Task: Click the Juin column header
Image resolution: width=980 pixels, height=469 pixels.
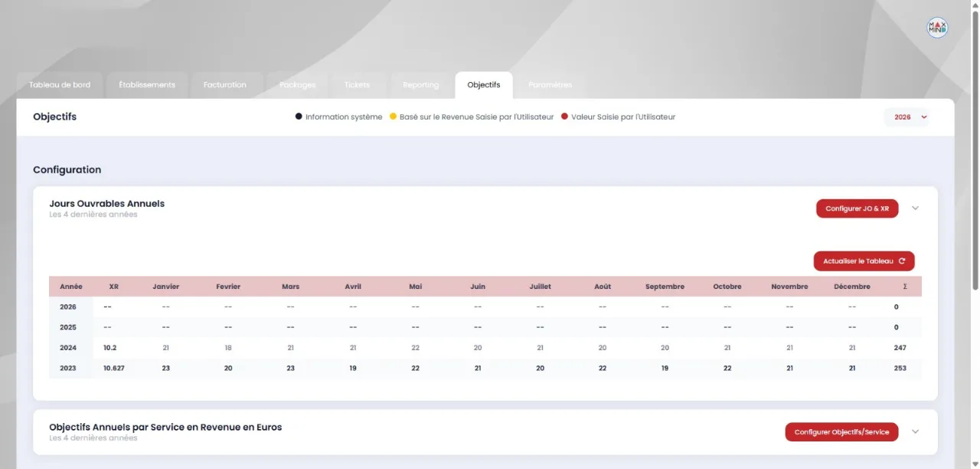Action: point(478,287)
